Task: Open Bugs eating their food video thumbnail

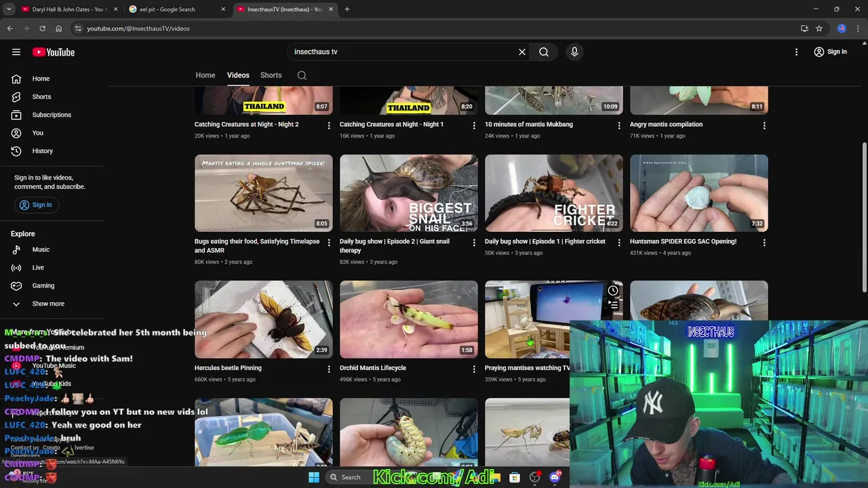Action: [264, 193]
